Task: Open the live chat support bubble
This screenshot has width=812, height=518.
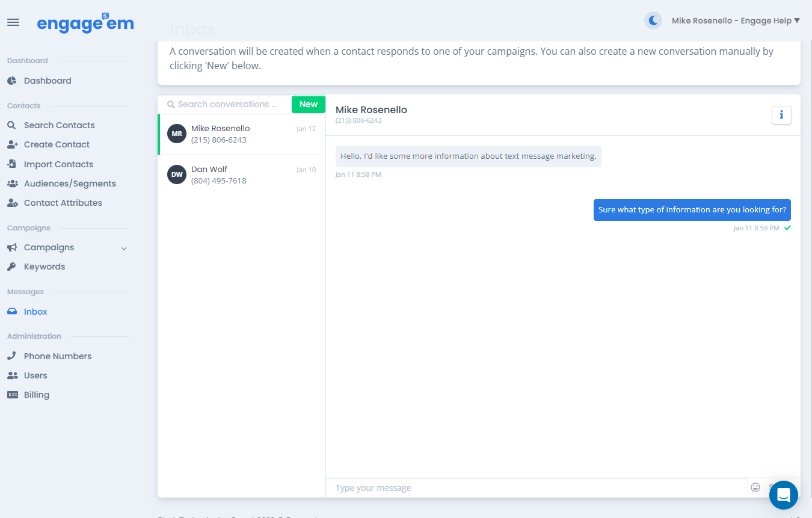Action: [783, 495]
